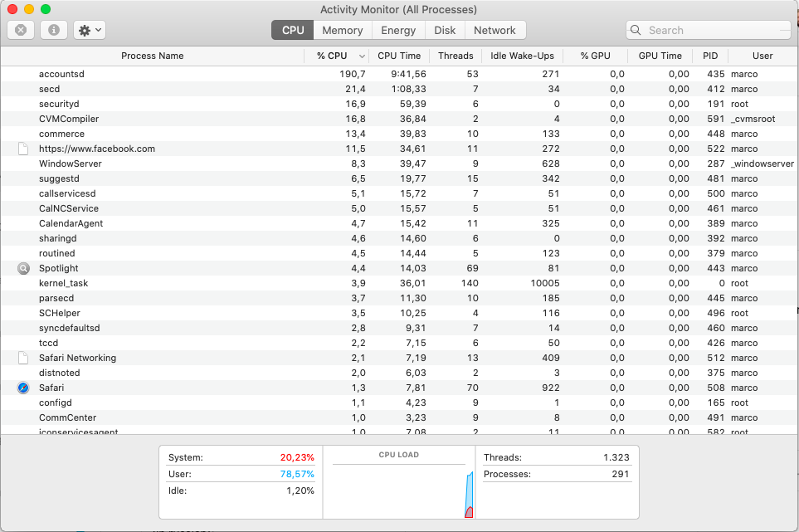Focus the Search field
The image size is (799, 532).
click(709, 30)
